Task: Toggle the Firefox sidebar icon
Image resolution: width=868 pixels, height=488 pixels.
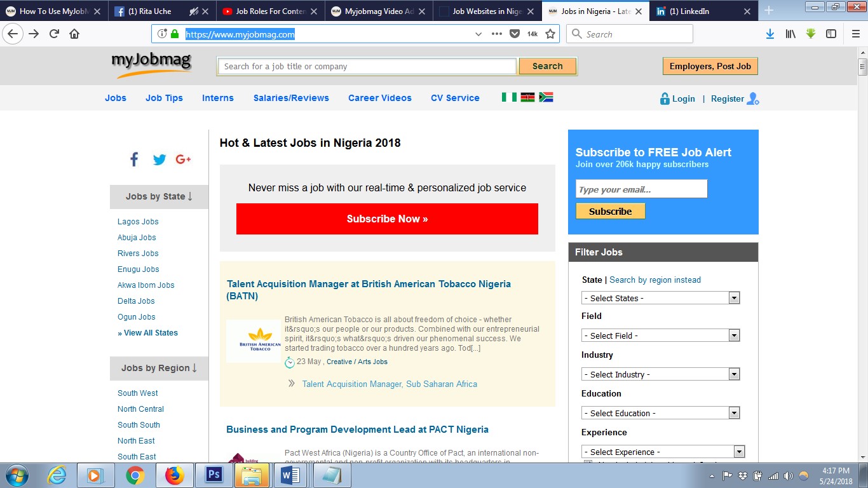Action: 831,34
